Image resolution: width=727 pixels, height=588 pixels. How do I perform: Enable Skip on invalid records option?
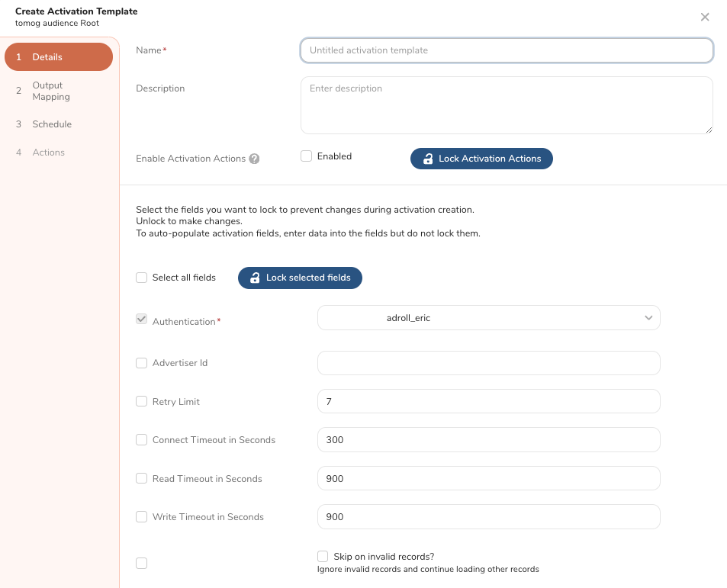click(x=323, y=557)
